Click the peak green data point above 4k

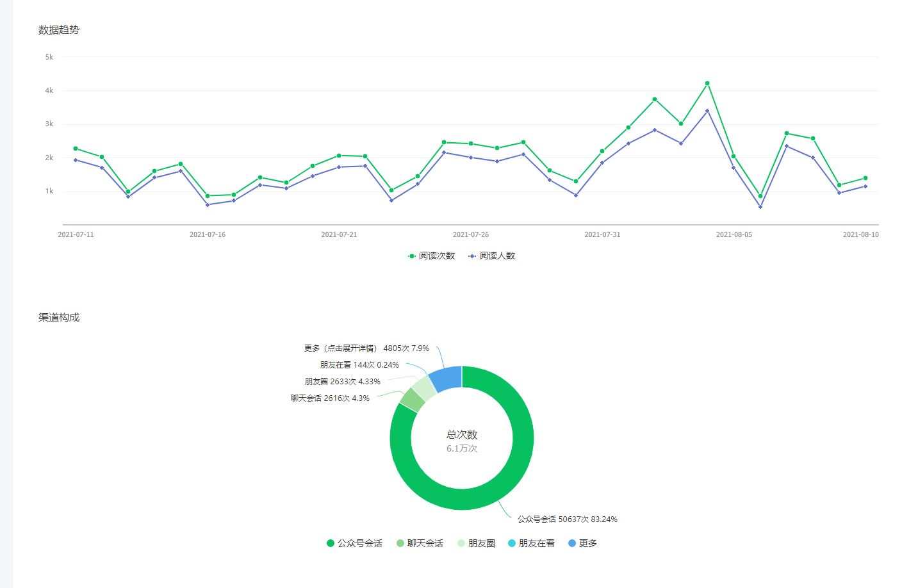click(x=707, y=83)
